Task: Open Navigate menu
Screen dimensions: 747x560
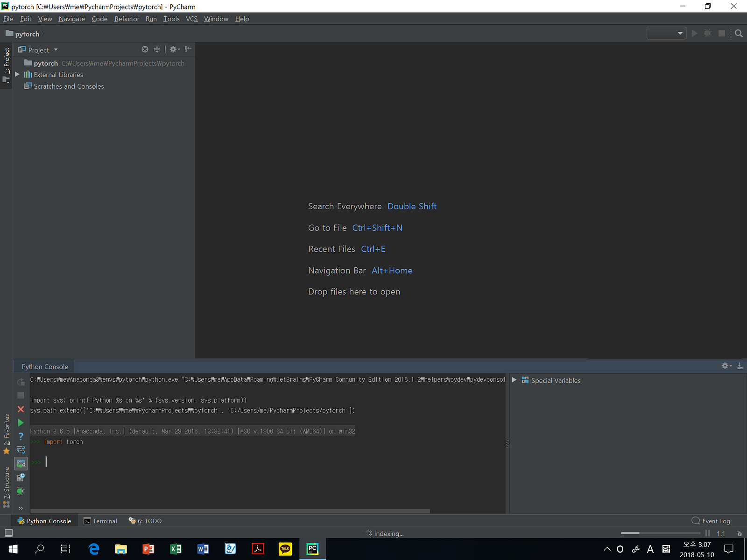Action: (x=71, y=19)
